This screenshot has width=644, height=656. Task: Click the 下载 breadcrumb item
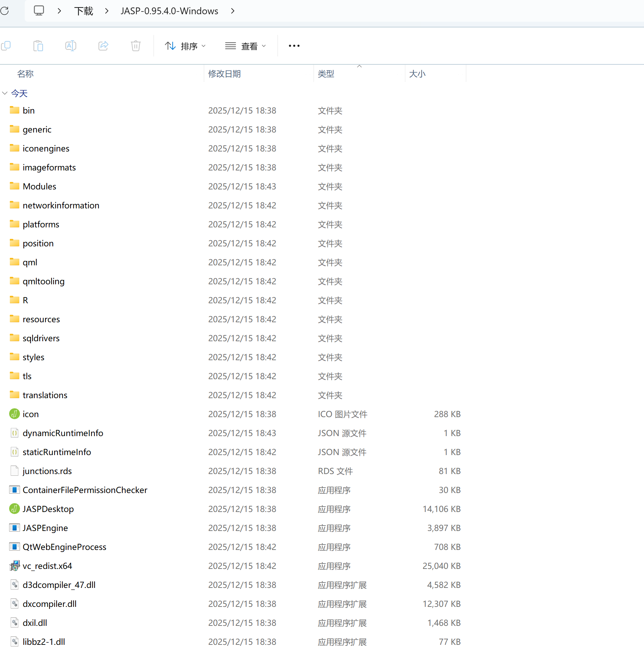(84, 11)
